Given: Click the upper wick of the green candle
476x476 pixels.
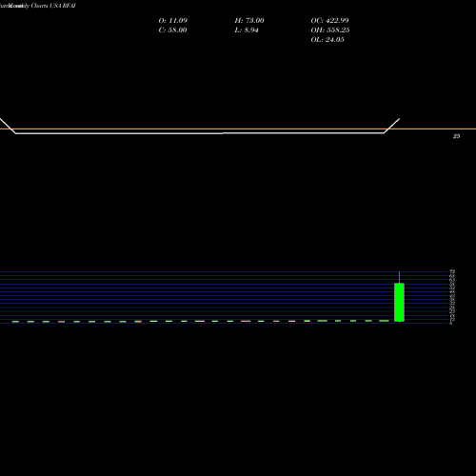Looking at the screenshot, I should tap(399, 277).
